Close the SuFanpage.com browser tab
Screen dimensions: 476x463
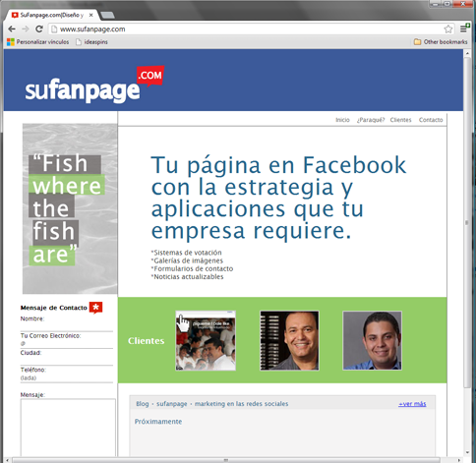pos(90,15)
